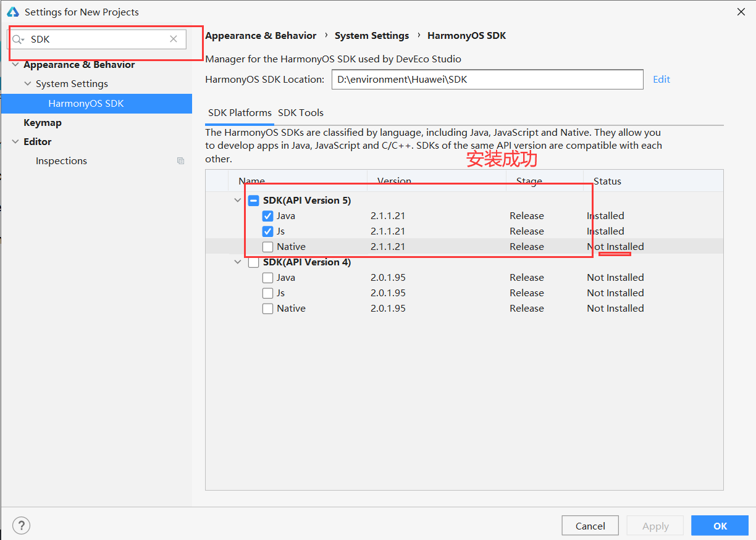Screen dimensions: 756x540
Task: Click the Cancel button
Action: click(x=590, y=526)
